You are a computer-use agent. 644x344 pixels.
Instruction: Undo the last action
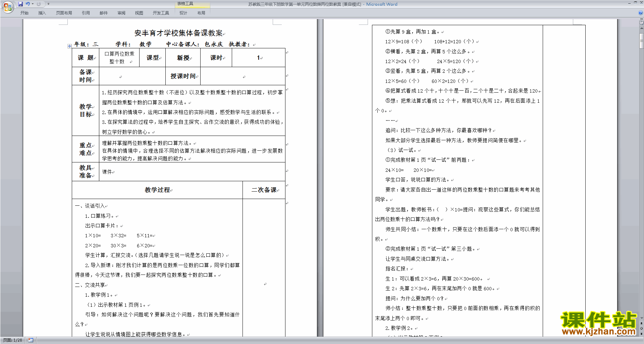pyautogui.click(x=28, y=4)
